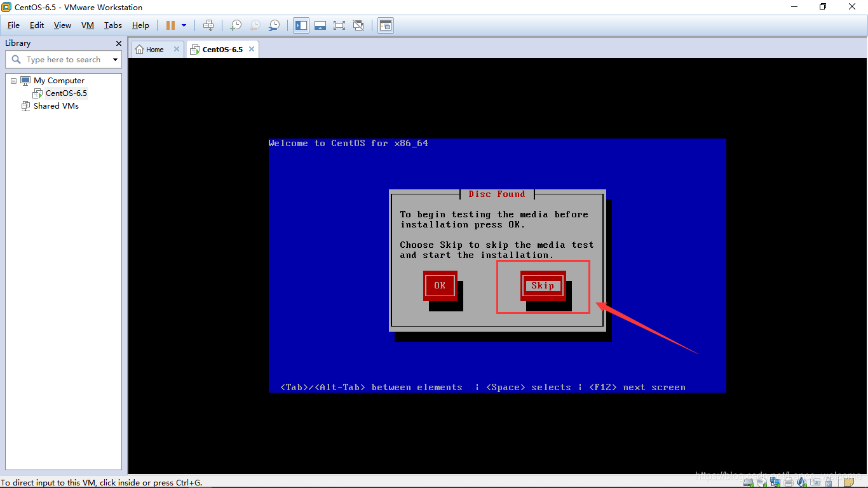Open the Help menu
Screen dimensions: 868x488
(140, 25)
